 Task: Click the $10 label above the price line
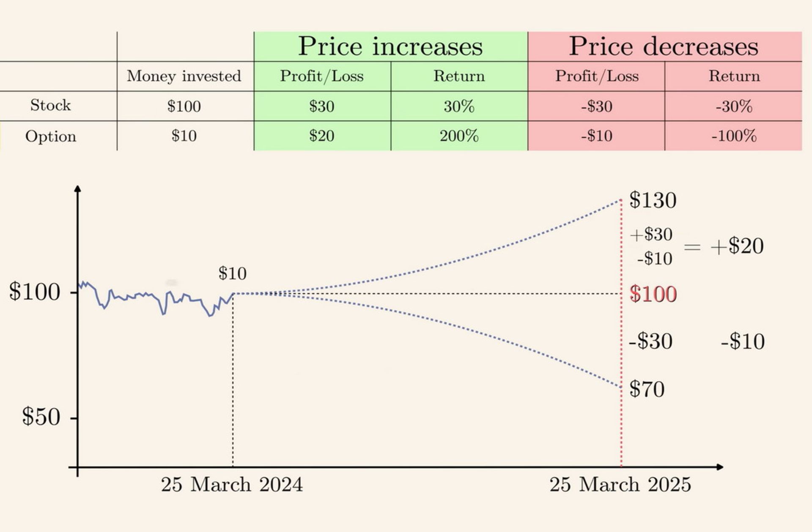pyautogui.click(x=232, y=273)
